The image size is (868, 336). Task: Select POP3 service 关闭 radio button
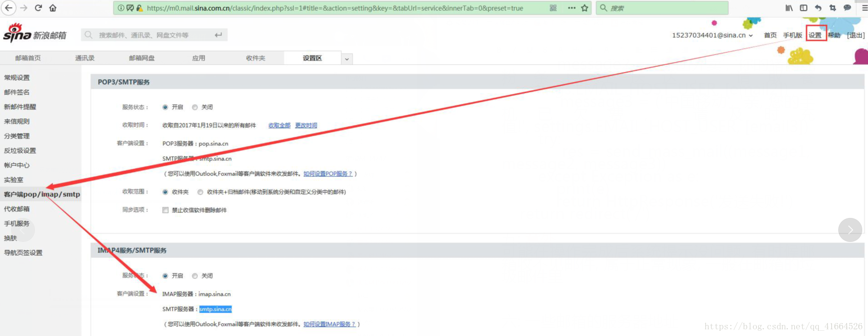[195, 107]
